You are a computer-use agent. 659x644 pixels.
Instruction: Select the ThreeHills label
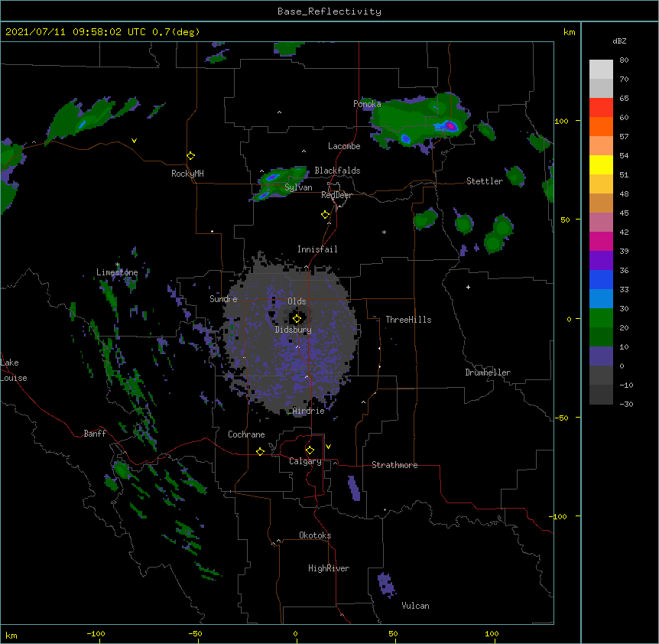408,320
